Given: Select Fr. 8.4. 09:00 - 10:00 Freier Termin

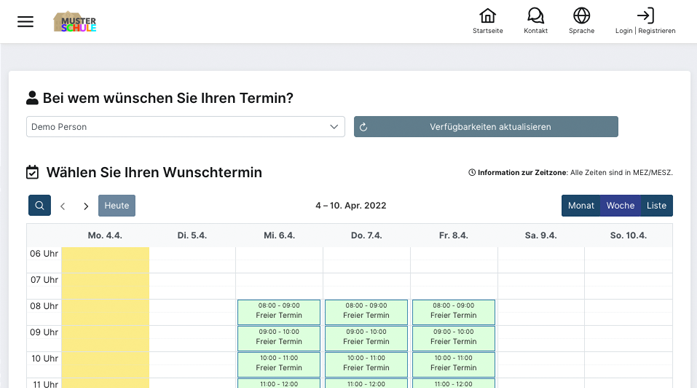Looking at the screenshot, I should coord(453,338).
